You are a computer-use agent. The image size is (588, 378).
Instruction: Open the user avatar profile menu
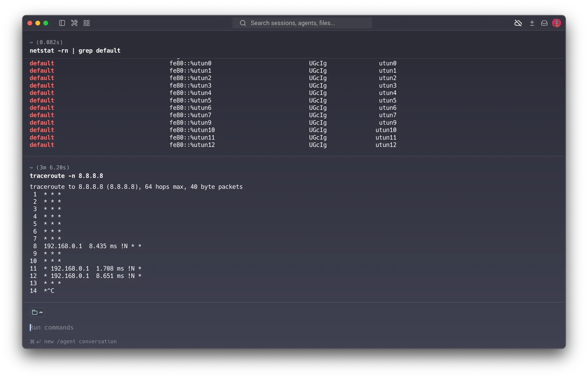(556, 23)
